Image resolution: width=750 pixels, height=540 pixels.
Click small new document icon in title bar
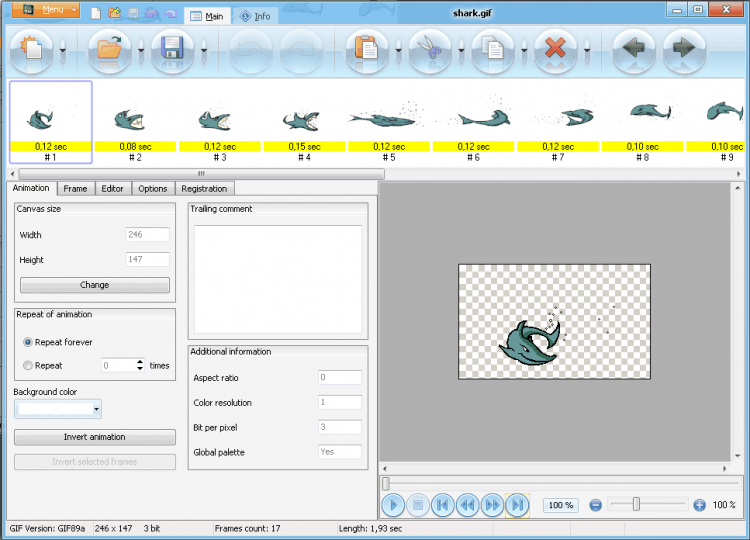(x=96, y=13)
